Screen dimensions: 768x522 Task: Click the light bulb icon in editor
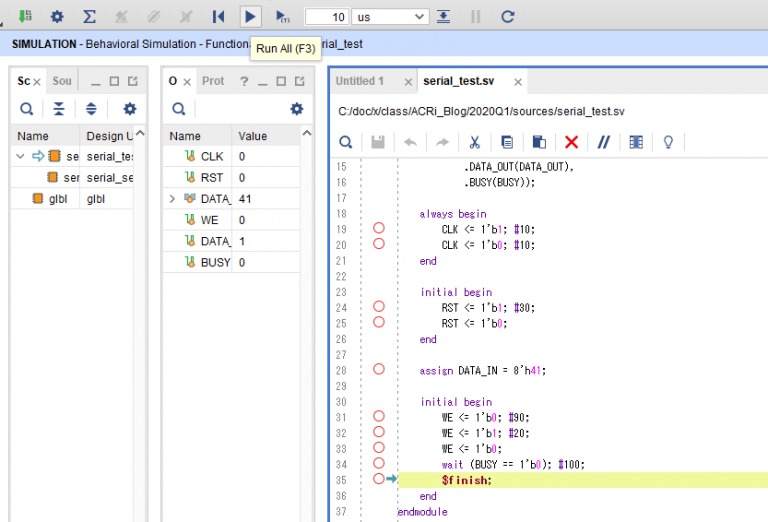click(x=668, y=142)
